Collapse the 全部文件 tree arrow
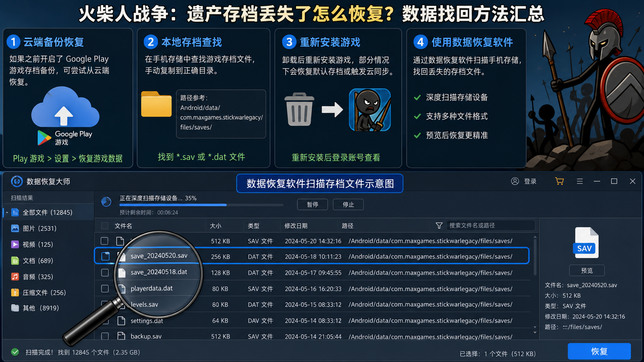This screenshot has height=362, width=644. point(7,212)
